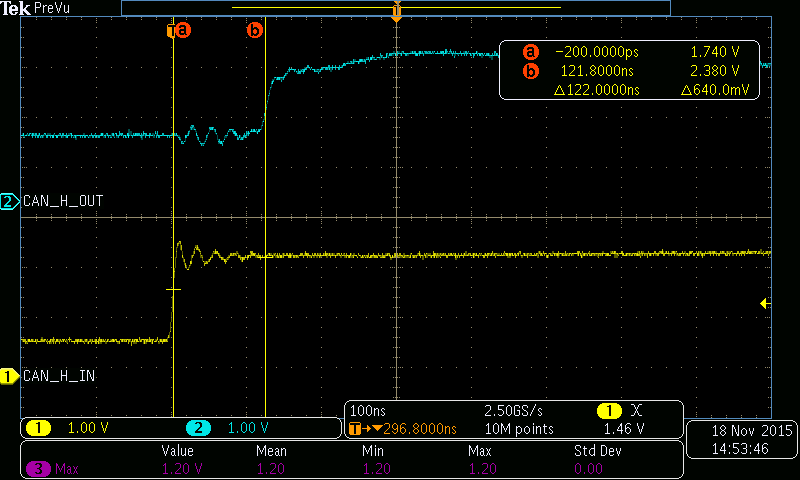Click the 1.46 V trigger level value
The width and height of the screenshot is (800, 480).
[624, 429]
